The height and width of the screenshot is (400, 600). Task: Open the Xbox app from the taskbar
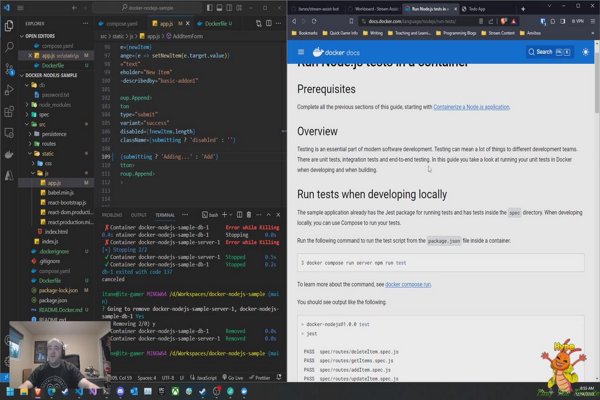tap(175, 391)
